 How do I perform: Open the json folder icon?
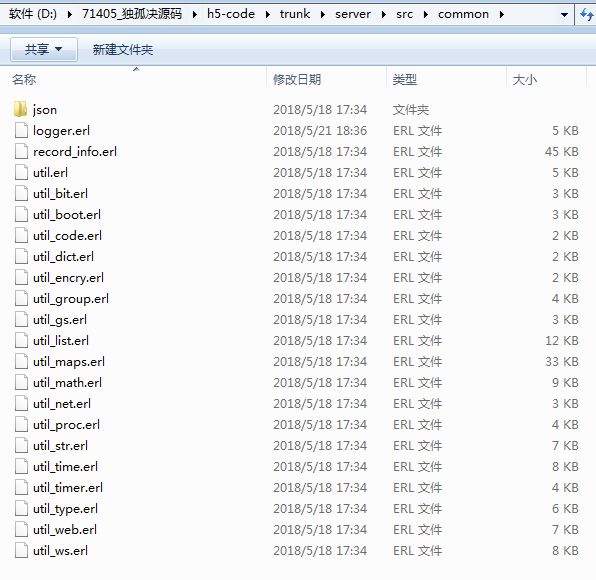21,109
